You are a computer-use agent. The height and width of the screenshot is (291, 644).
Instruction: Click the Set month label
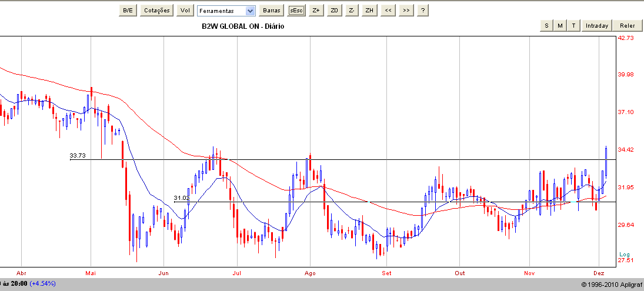click(386, 273)
